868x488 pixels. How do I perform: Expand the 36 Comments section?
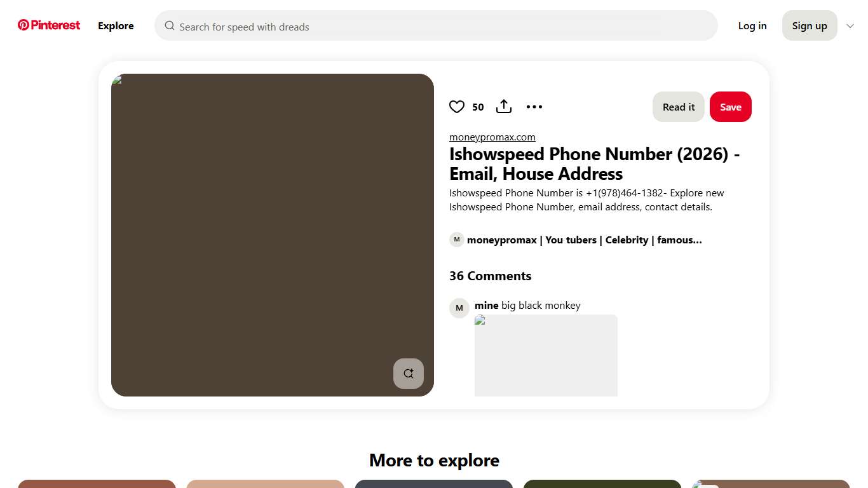[490, 276]
